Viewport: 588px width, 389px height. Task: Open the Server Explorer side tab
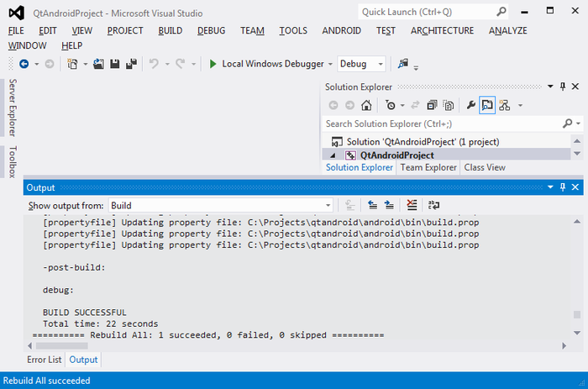tap(13, 108)
